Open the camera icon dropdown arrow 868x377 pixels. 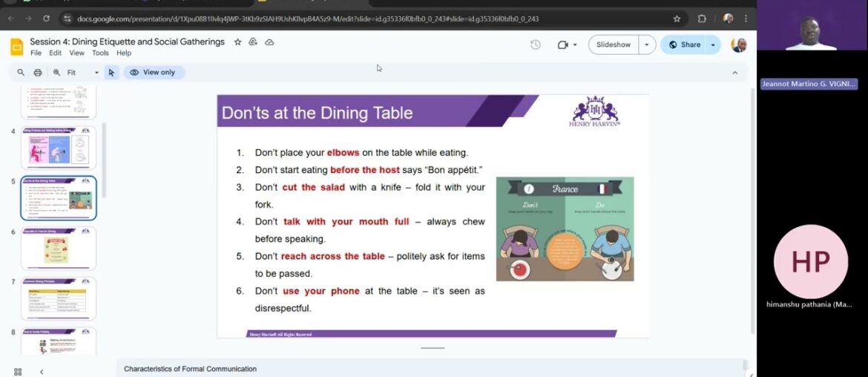pos(575,45)
